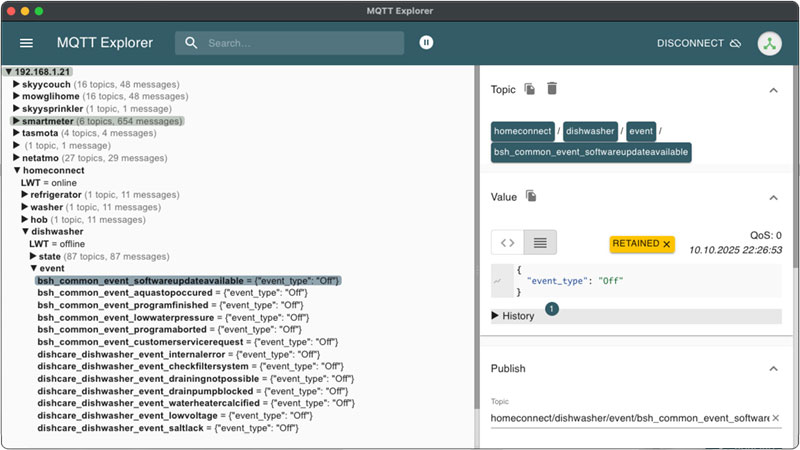The image size is (800, 450).
Task: Switch to the diff view (code brackets icon)
Action: coord(507,242)
